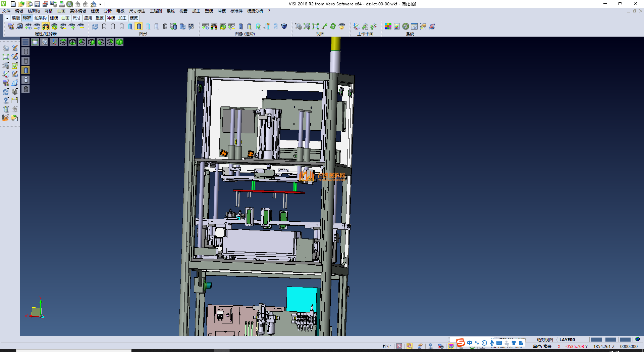This screenshot has height=352, width=644.
Task: Click the save file icon
Action: click(37, 4)
